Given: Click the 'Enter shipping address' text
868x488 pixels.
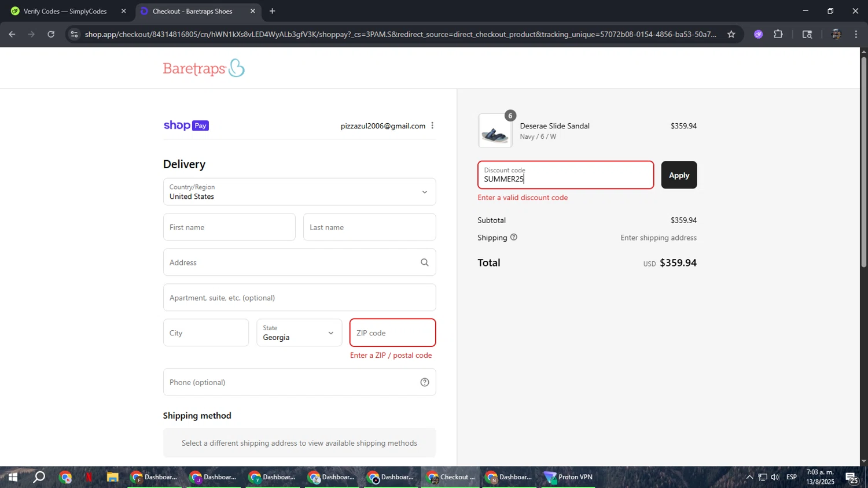Looking at the screenshot, I should click(x=659, y=238).
